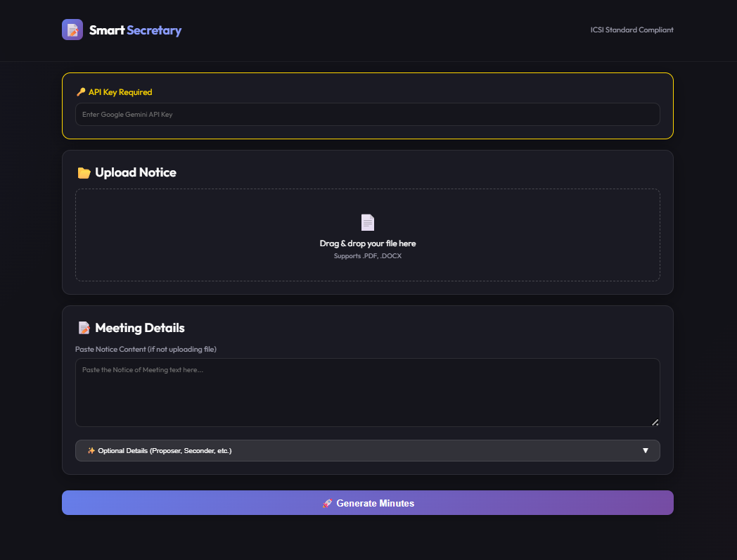Click the sparkle icon in Optional Details

pyautogui.click(x=91, y=451)
